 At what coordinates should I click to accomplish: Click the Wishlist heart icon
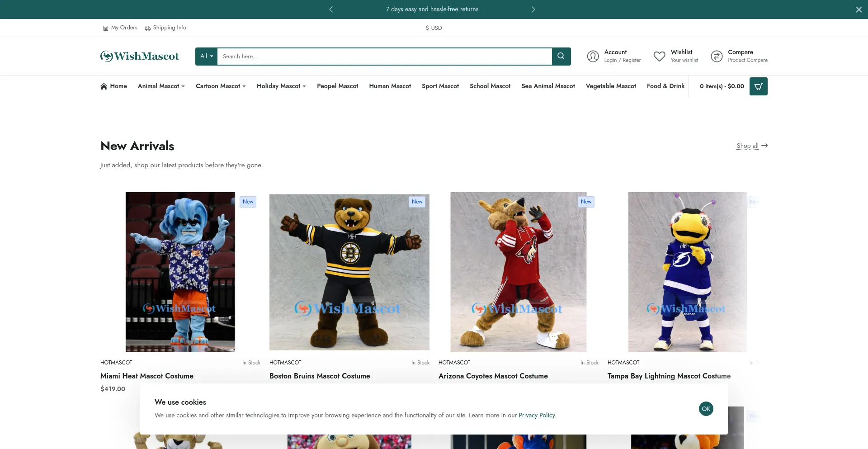click(659, 57)
